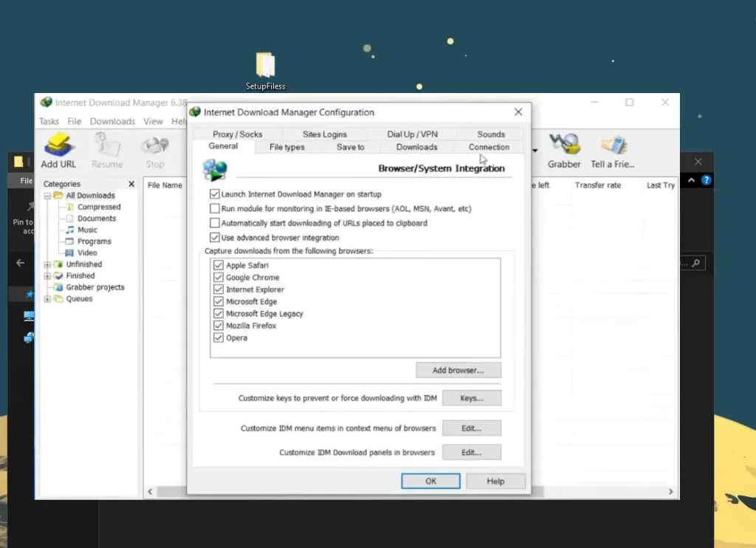This screenshot has width=756, height=548.
Task: Open the Tasks menu
Action: 49,122
